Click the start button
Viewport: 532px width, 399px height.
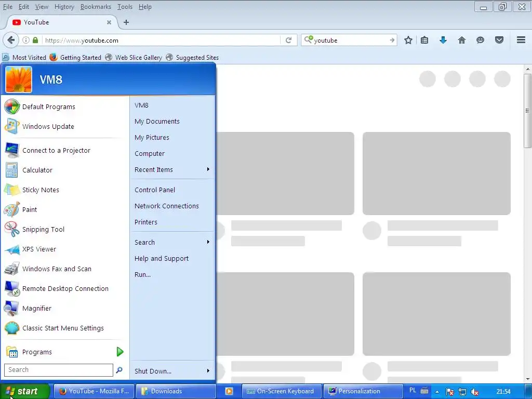tap(24, 391)
